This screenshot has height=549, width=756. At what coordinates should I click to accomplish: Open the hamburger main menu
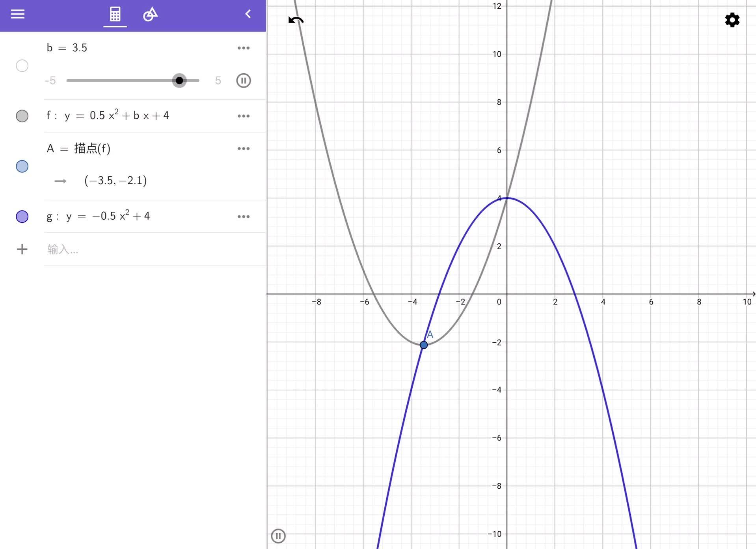[x=18, y=14]
